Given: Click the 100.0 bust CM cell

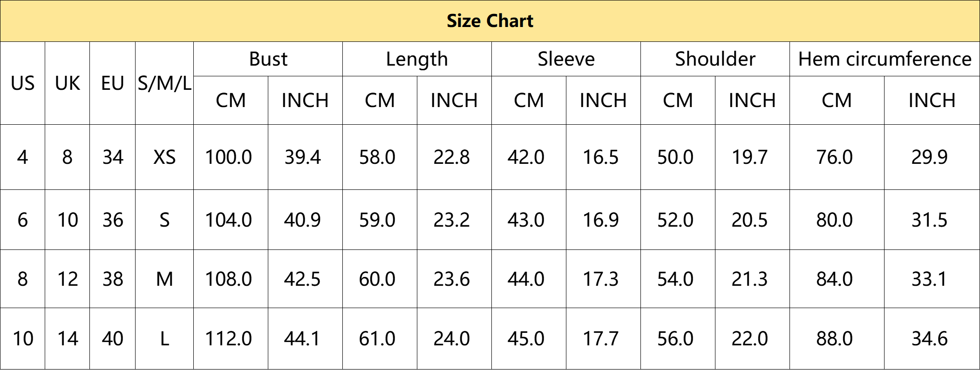Looking at the screenshot, I should (x=228, y=157).
